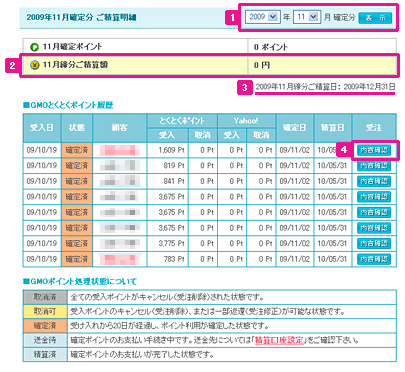Image resolution: width=405 pixels, height=372 pixels.
Task: Click the 精算日 column header
Action: pyautogui.click(x=333, y=128)
